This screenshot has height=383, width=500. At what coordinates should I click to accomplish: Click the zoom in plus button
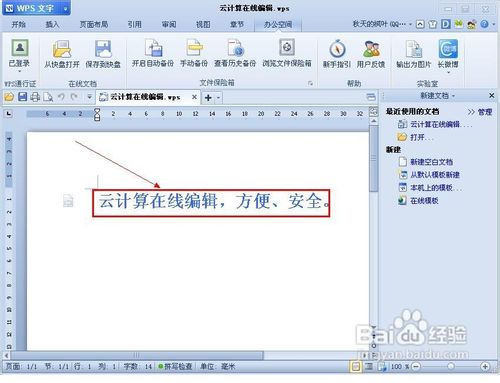click(x=485, y=367)
